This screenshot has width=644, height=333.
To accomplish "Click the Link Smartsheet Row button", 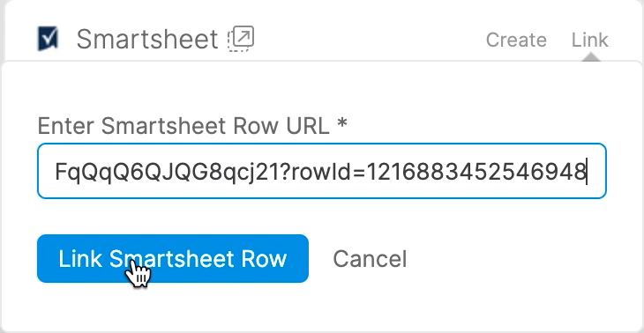I will (173, 259).
